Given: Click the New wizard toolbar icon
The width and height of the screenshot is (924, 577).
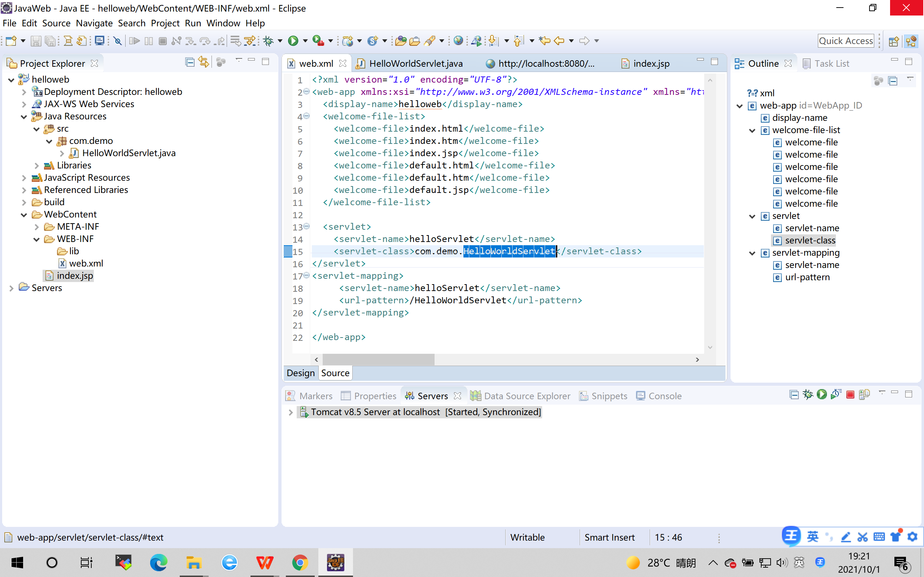Looking at the screenshot, I should pyautogui.click(x=11, y=41).
